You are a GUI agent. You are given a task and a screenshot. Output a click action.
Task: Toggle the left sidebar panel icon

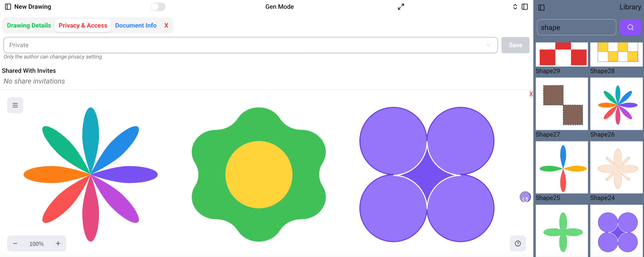[x=8, y=7]
